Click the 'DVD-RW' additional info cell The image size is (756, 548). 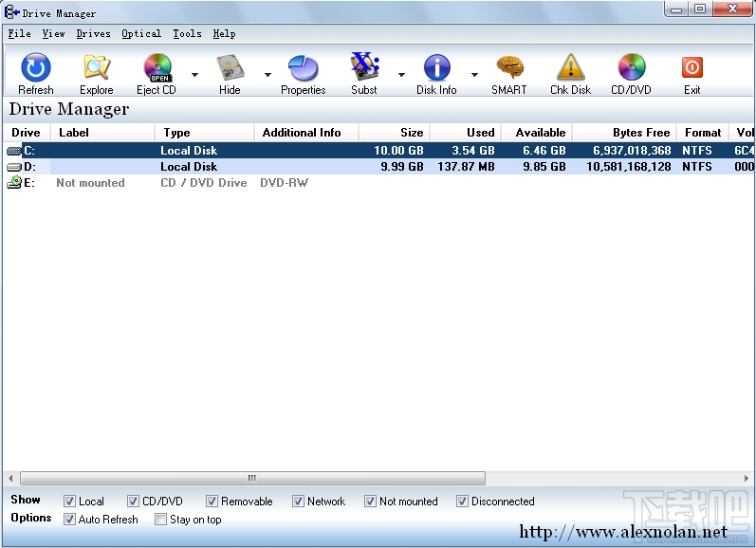pyautogui.click(x=284, y=183)
